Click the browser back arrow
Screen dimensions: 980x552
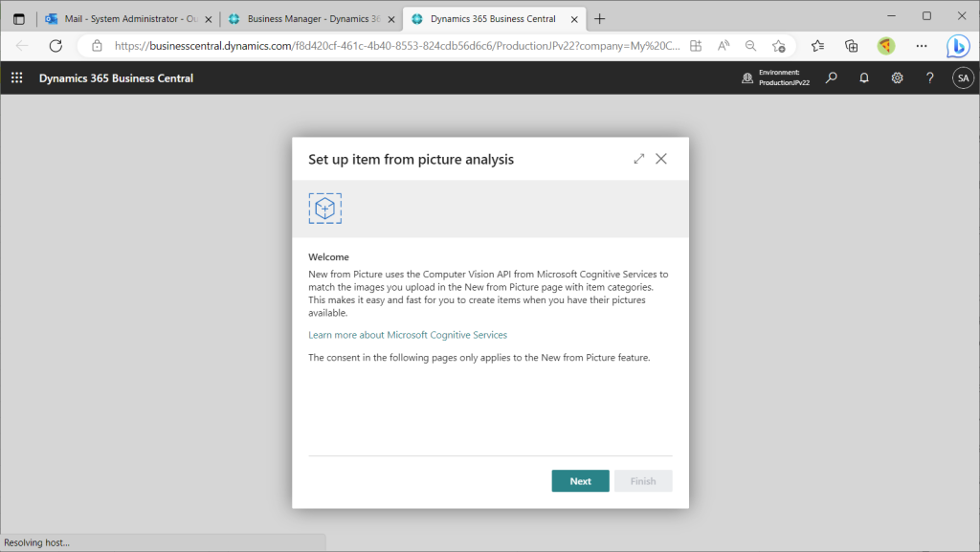pyautogui.click(x=22, y=46)
